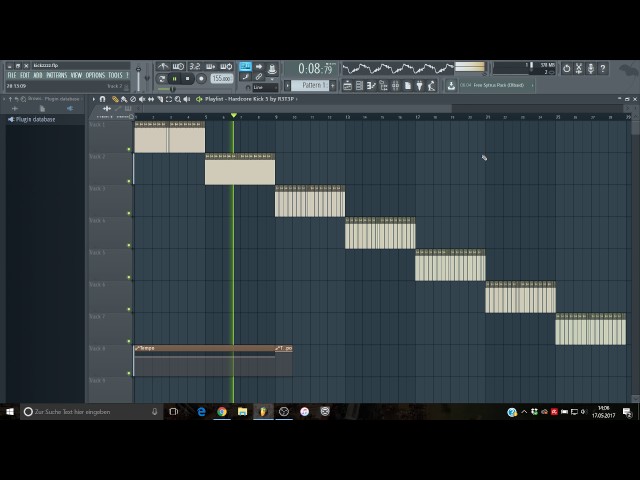Screen dimensions: 640x480
Task: Toggle wait for input before recording
Action: click(x=178, y=66)
